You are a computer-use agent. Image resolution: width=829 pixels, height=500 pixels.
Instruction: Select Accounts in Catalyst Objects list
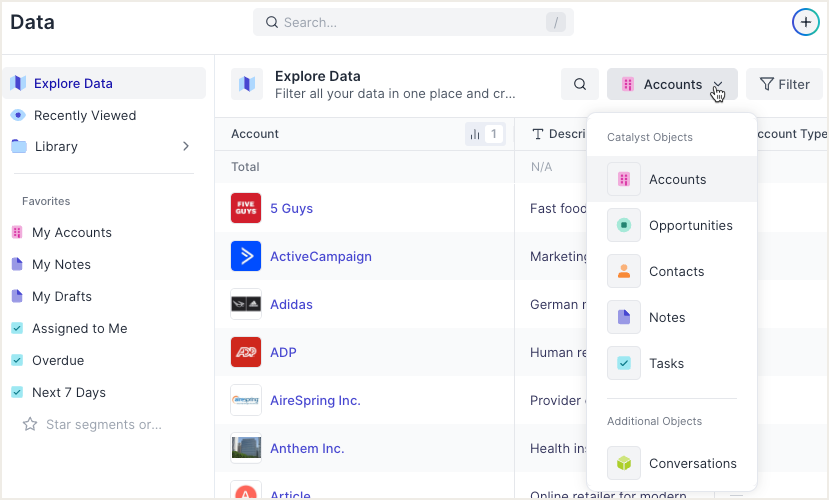(x=672, y=179)
